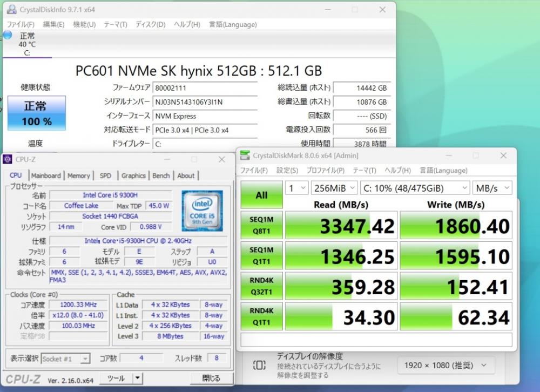Open the ディスク(D) menu in CrystalDiskInfo
This screenshot has height=392, width=540.
[x=150, y=24]
